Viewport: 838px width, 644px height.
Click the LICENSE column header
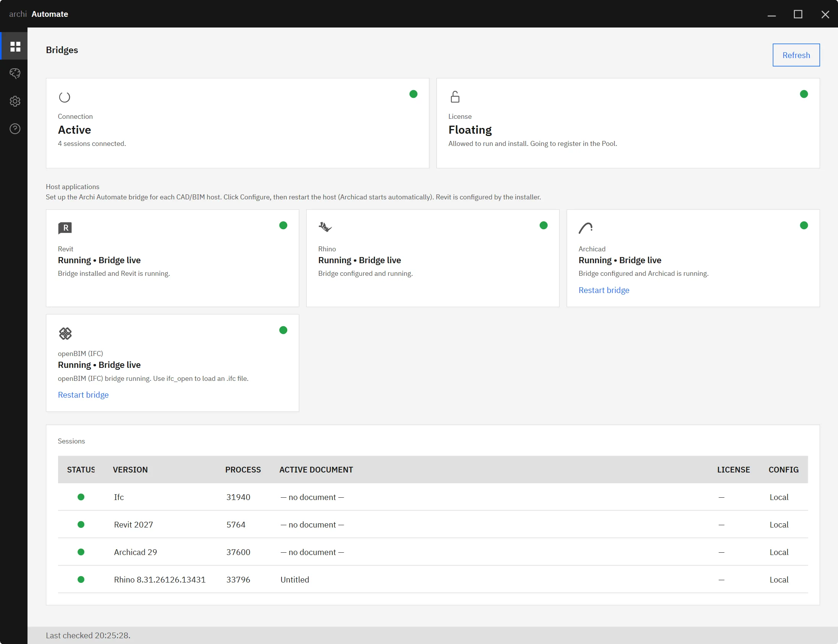tap(733, 469)
